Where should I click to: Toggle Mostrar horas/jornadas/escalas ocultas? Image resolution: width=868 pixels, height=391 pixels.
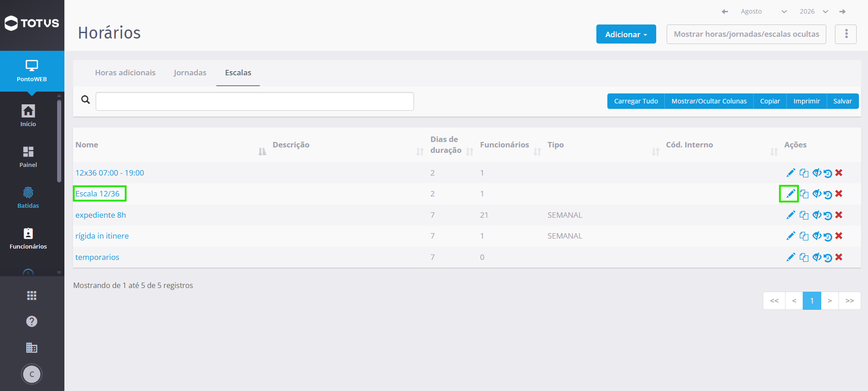pos(746,34)
